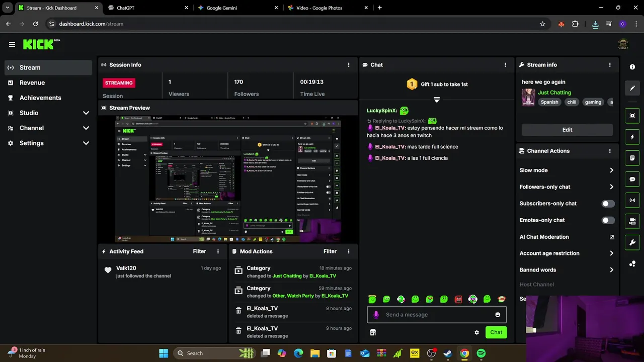Open the hamburger menu beside the Kick logo
Image resolution: width=644 pixels, height=362 pixels.
pos(12,44)
